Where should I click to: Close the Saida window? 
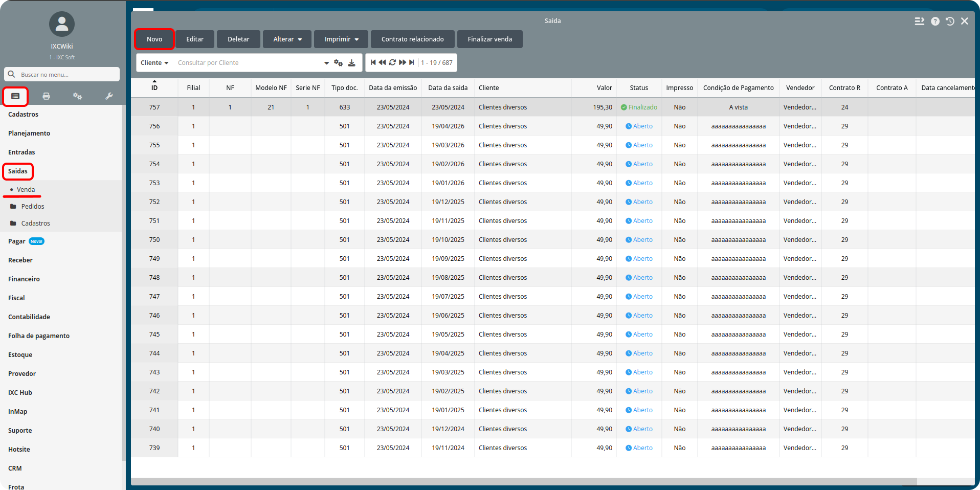(965, 21)
